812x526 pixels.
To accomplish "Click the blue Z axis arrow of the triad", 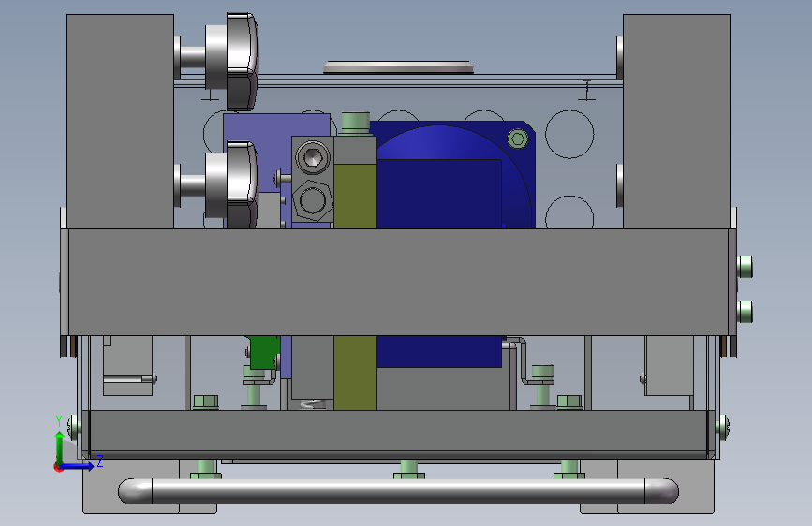I will pyautogui.click(x=78, y=466).
